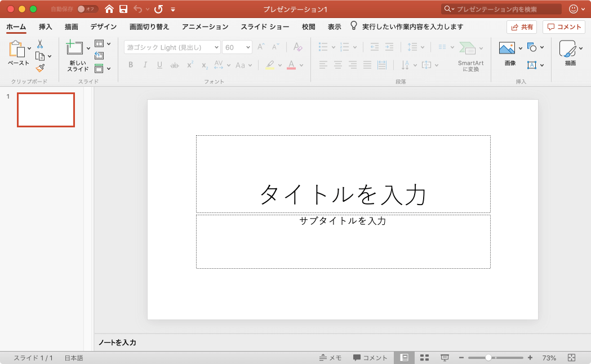This screenshot has height=364, width=591.
Task: Open the 挿入 (Insert) tab
Action: (46, 27)
